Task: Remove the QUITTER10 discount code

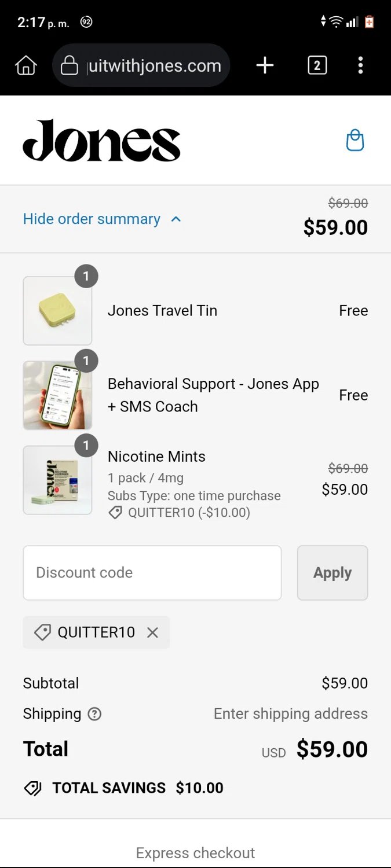Action: (x=152, y=632)
